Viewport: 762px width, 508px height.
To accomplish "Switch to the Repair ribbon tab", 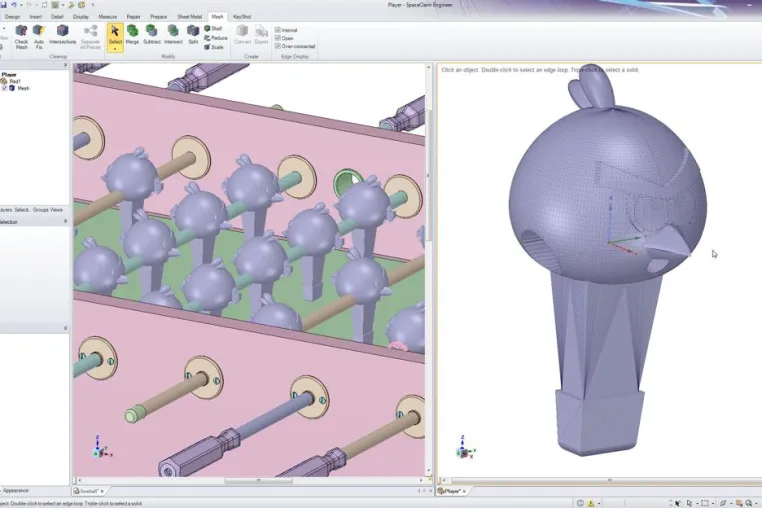I will pos(133,17).
